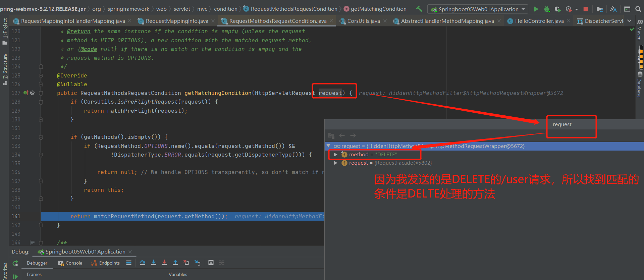Image resolution: width=644 pixels, height=280 pixels.
Task: Open HelloController.java tab
Action: (539, 21)
